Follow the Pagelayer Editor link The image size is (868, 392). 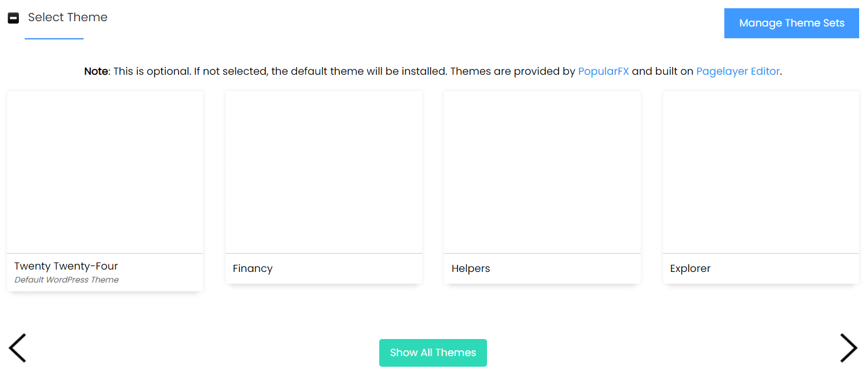(x=737, y=71)
